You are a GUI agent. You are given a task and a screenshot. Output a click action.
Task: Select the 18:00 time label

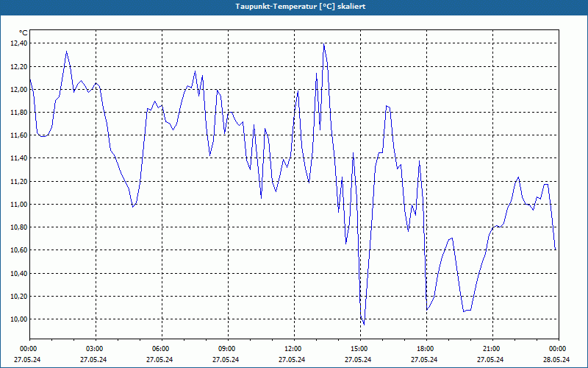pyautogui.click(x=427, y=349)
